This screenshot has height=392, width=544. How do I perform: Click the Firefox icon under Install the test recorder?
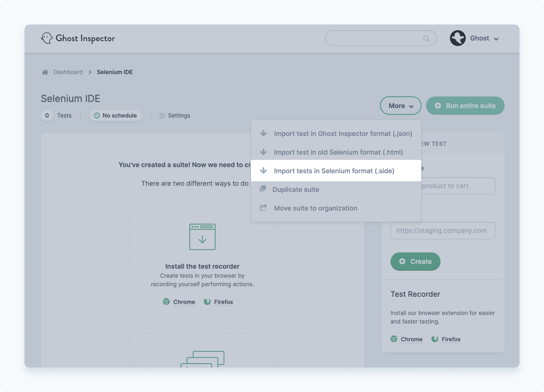pos(207,302)
